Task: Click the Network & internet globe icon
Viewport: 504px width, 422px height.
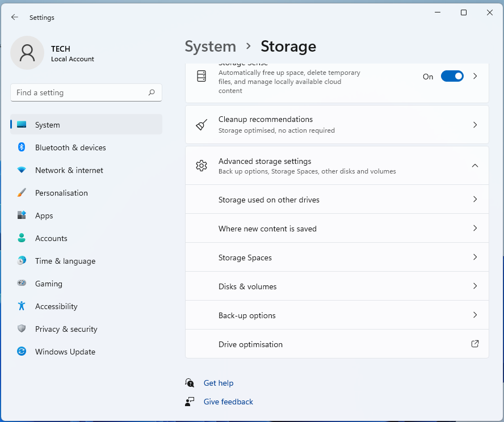Action: pos(22,170)
